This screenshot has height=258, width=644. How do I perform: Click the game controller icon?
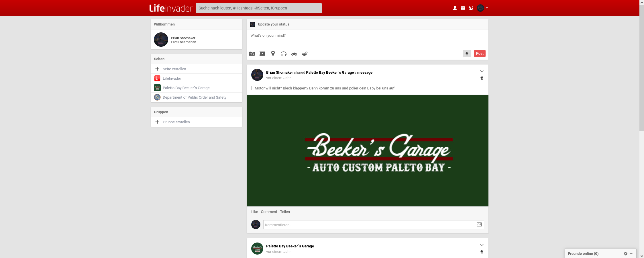pyautogui.click(x=294, y=54)
